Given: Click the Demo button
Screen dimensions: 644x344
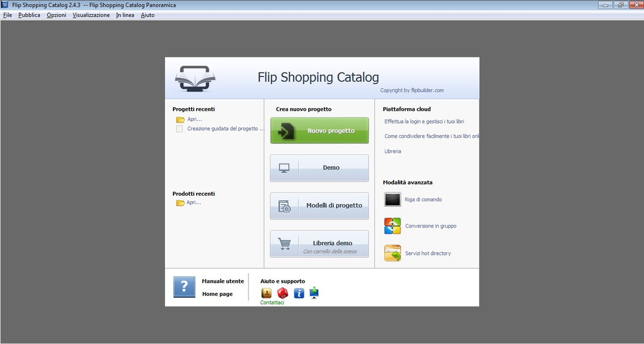Looking at the screenshot, I should [x=319, y=167].
